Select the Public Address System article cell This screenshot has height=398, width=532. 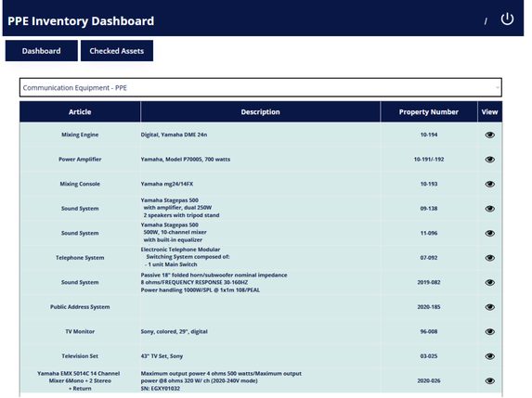[80, 307]
